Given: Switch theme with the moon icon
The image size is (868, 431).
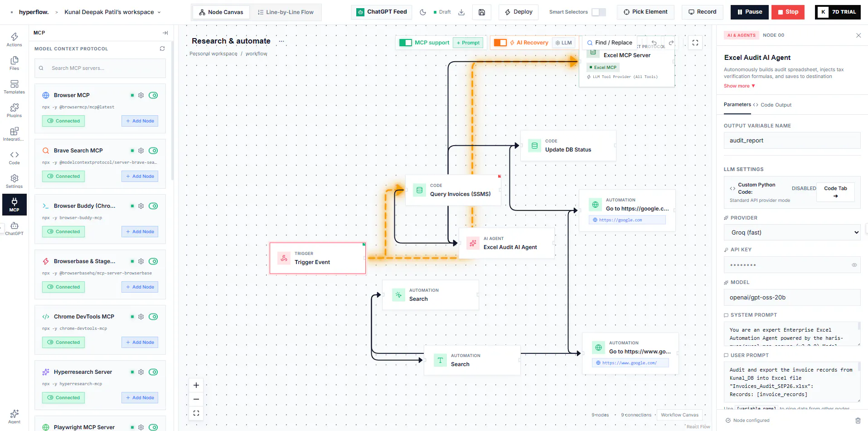Looking at the screenshot, I should click(x=423, y=12).
